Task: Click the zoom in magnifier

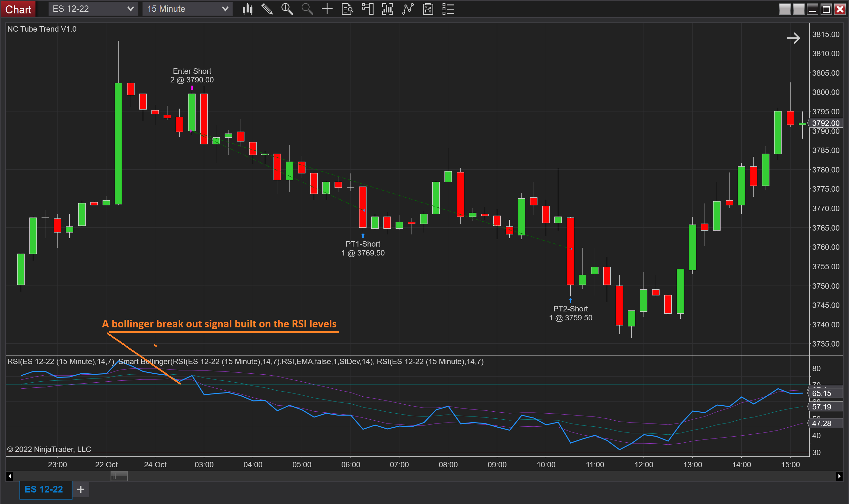Action: tap(287, 9)
